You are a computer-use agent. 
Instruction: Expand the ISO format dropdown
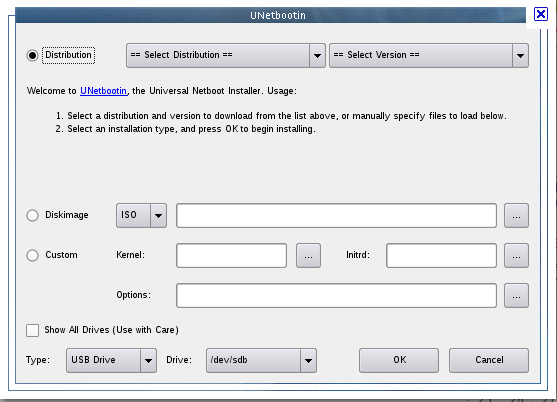(x=141, y=215)
